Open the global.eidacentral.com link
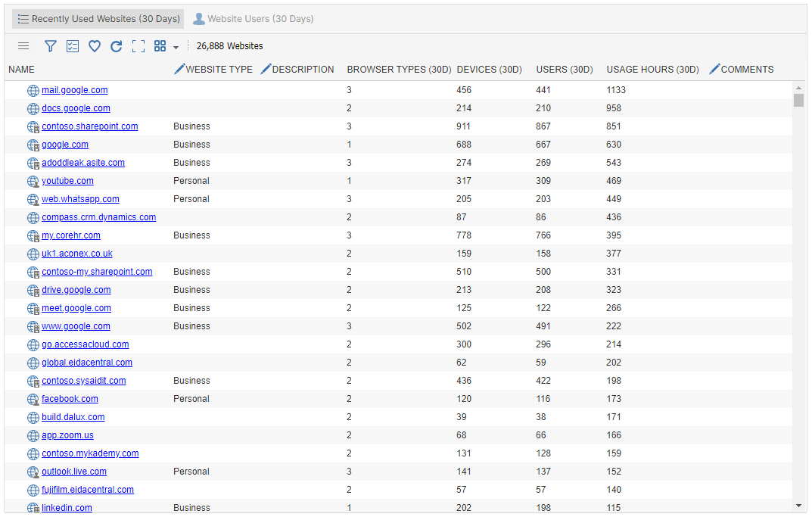The image size is (812, 517). [87, 362]
